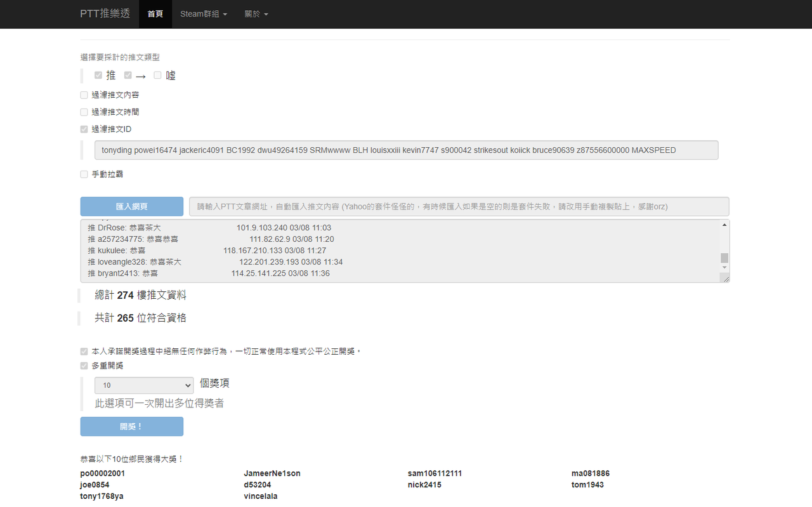Click the comments box scrollbar thumb
812x507 pixels.
[x=724, y=258]
